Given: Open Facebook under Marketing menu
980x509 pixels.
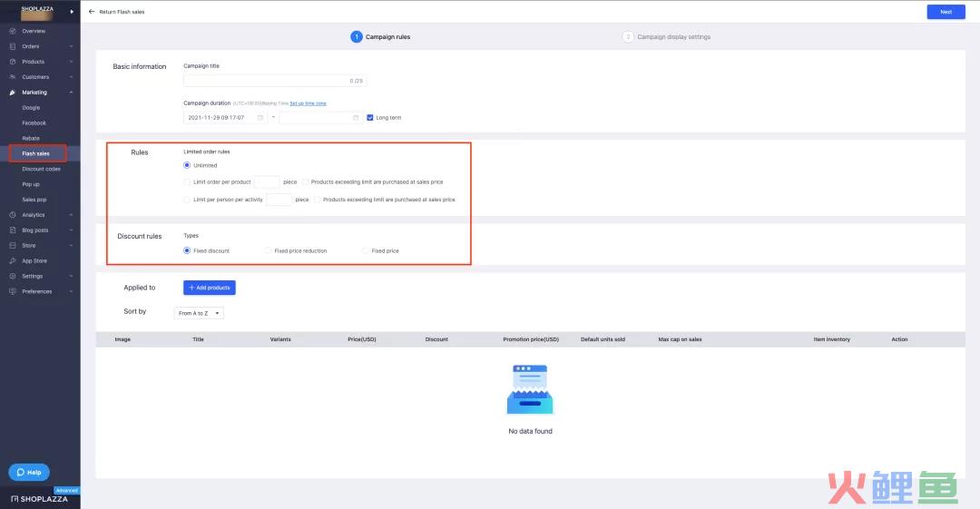Looking at the screenshot, I should click(34, 122).
